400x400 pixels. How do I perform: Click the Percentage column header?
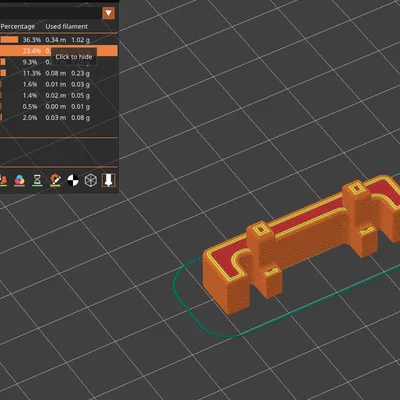click(x=18, y=27)
